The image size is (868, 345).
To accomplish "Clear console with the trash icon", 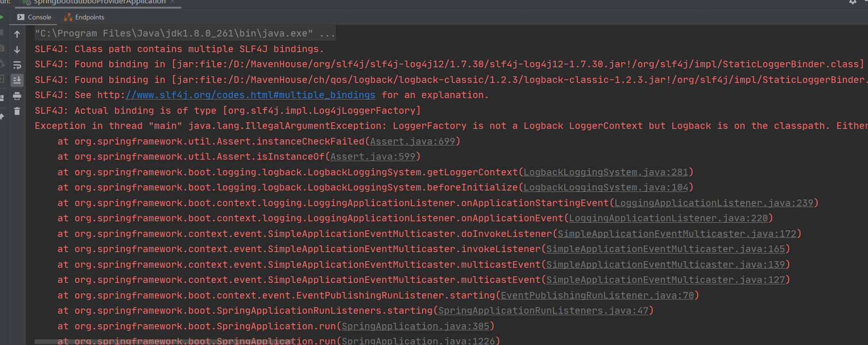I will 17,111.
